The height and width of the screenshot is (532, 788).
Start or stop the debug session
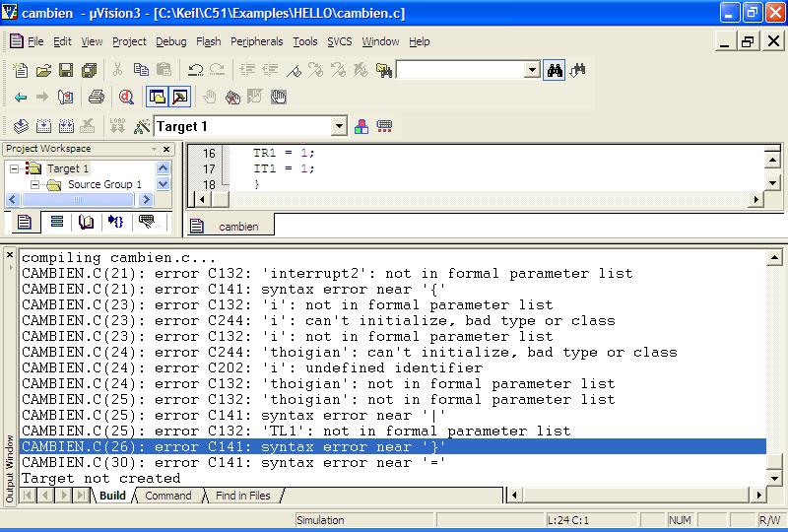(127, 98)
